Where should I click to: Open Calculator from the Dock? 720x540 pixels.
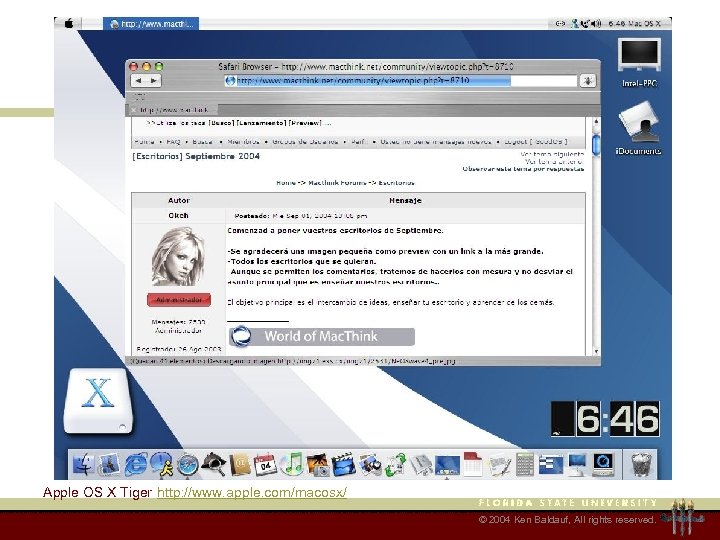[525, 464]
